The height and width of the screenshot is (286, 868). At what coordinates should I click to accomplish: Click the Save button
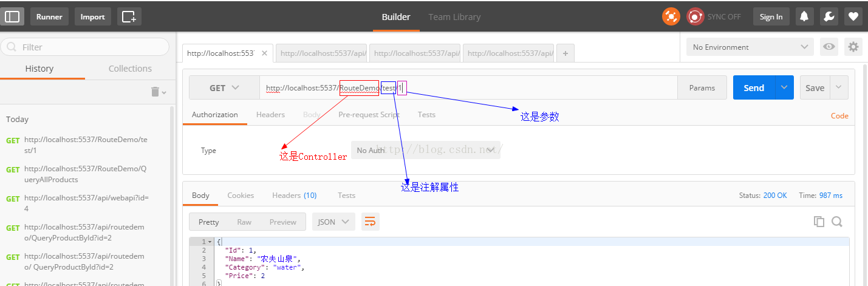815,87
